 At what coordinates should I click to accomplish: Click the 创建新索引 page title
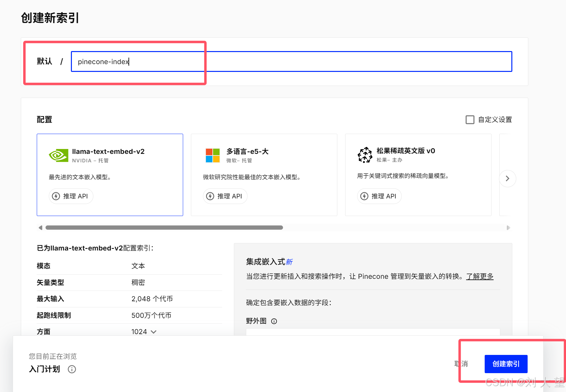pyautogui.click(x=50, y=18)
